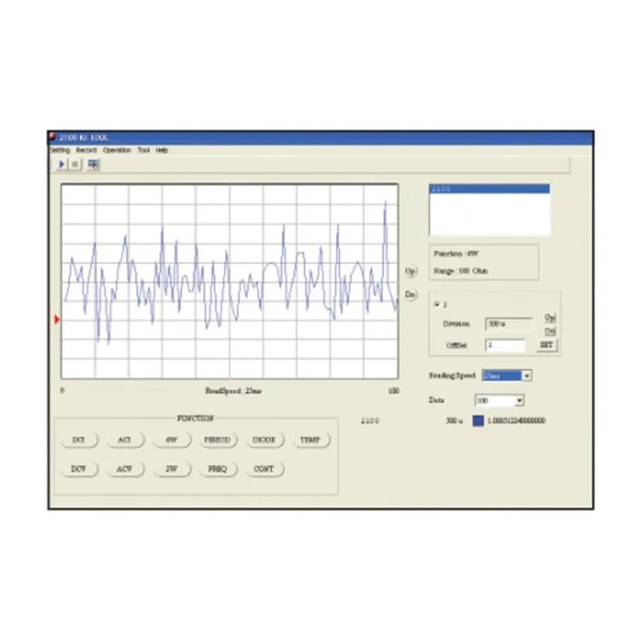Screen dimensions: 644x644
Task: Open the Operation menu
Action: 117,151
